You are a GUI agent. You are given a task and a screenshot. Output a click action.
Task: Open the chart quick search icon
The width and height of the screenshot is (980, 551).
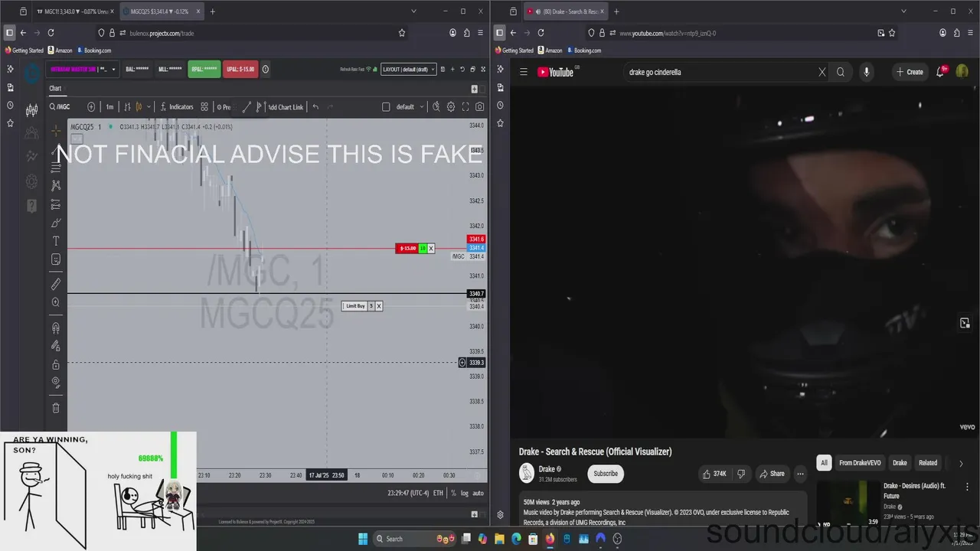[x=436, y=107]
